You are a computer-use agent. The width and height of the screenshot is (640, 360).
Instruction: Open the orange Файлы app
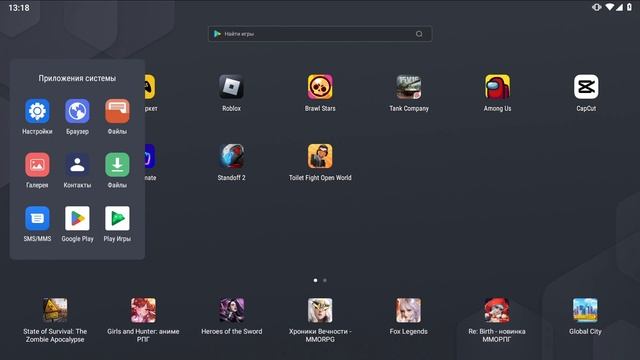pyautogui.click(x=117, y=111)
